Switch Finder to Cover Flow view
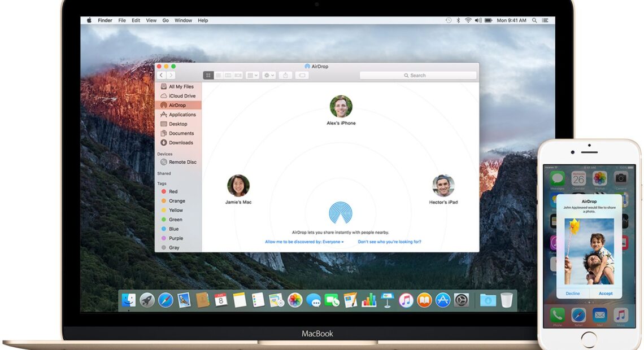 coord(238,76)
